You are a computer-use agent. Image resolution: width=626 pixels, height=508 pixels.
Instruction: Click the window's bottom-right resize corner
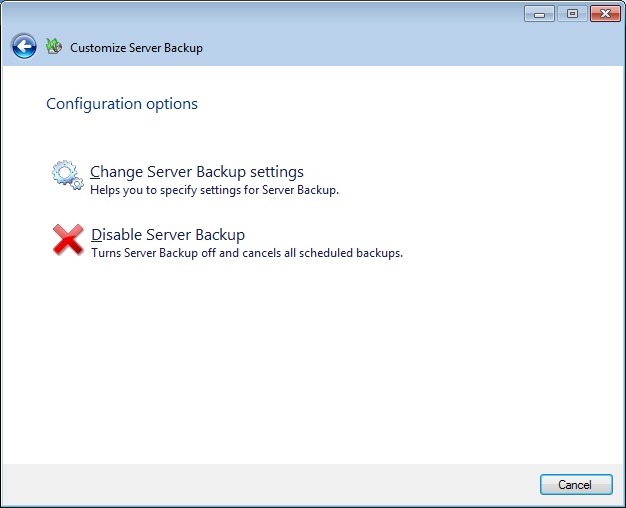click(x=621, y=503)
